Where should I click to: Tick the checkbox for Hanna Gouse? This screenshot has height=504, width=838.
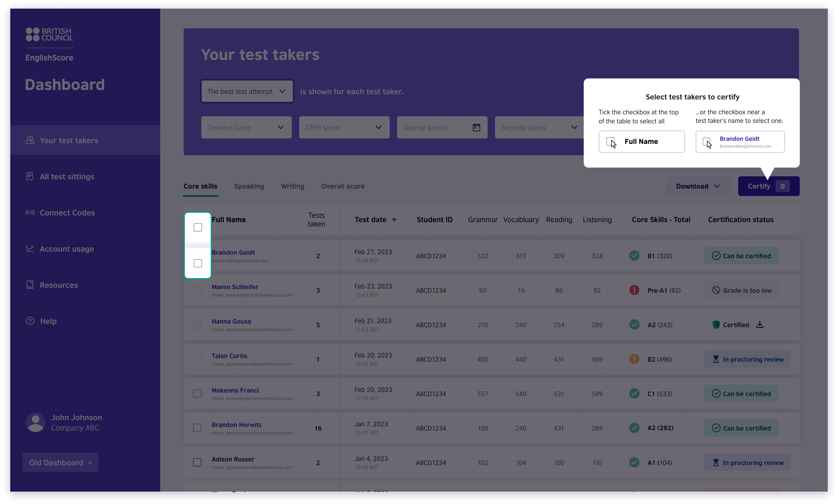(x=197, y=325)
